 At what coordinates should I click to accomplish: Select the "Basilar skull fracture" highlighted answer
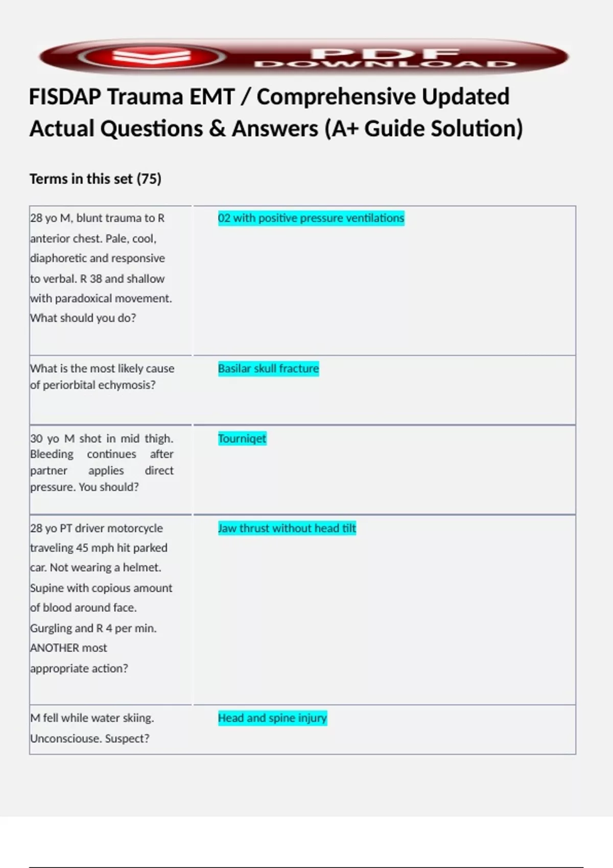[x=268, y=369]
